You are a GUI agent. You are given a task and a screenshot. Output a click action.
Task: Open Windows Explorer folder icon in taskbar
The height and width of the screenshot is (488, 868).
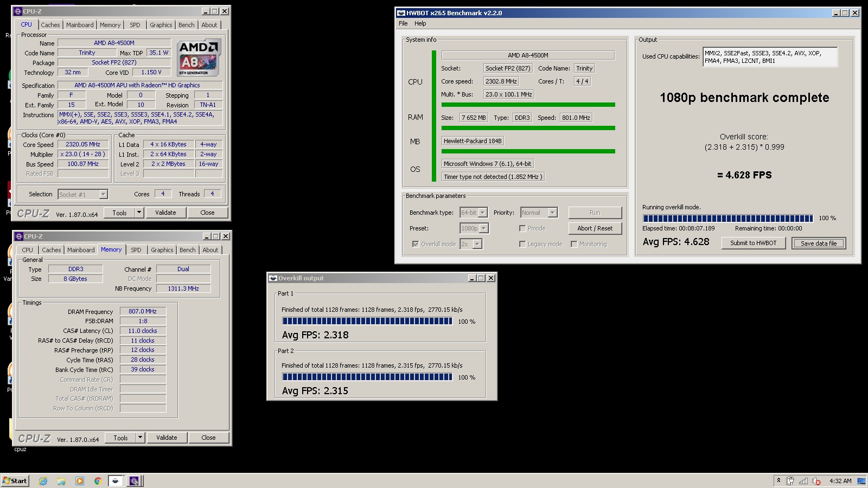pos(61,481)
